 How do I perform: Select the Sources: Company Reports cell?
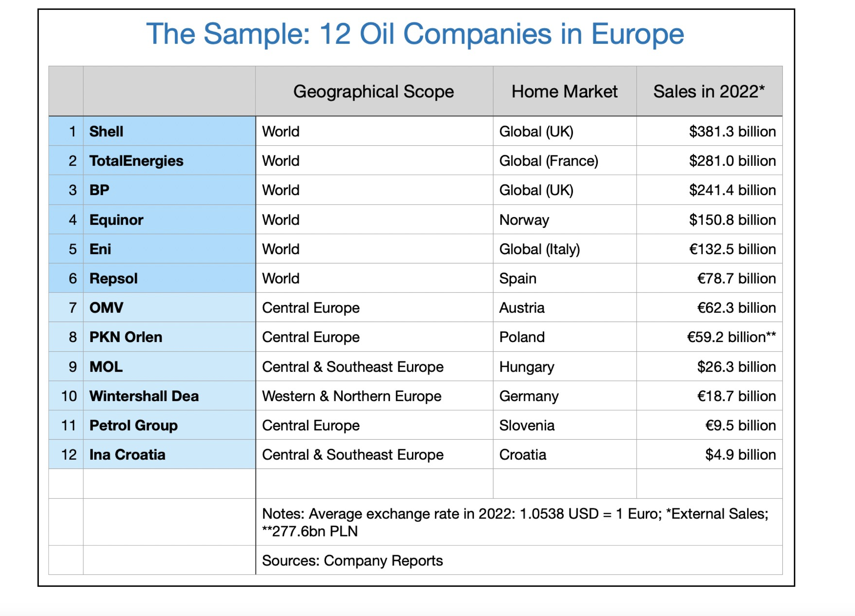point(519,560)
